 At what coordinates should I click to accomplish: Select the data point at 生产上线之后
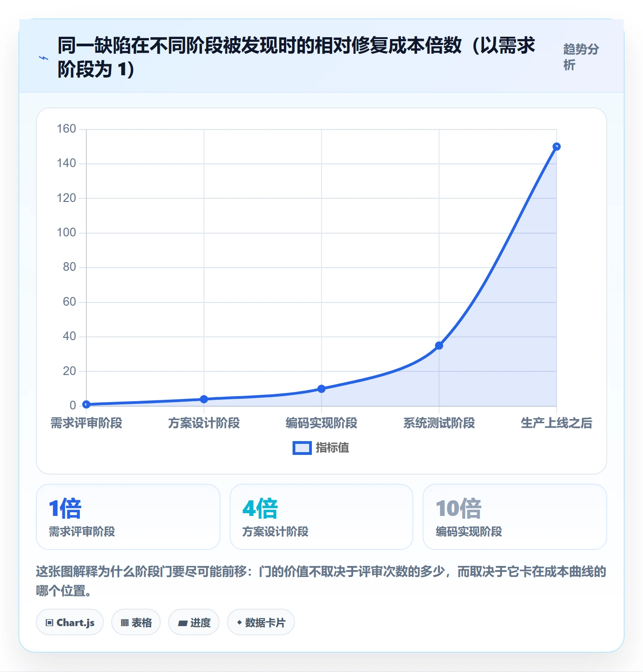tap(557, 147)
